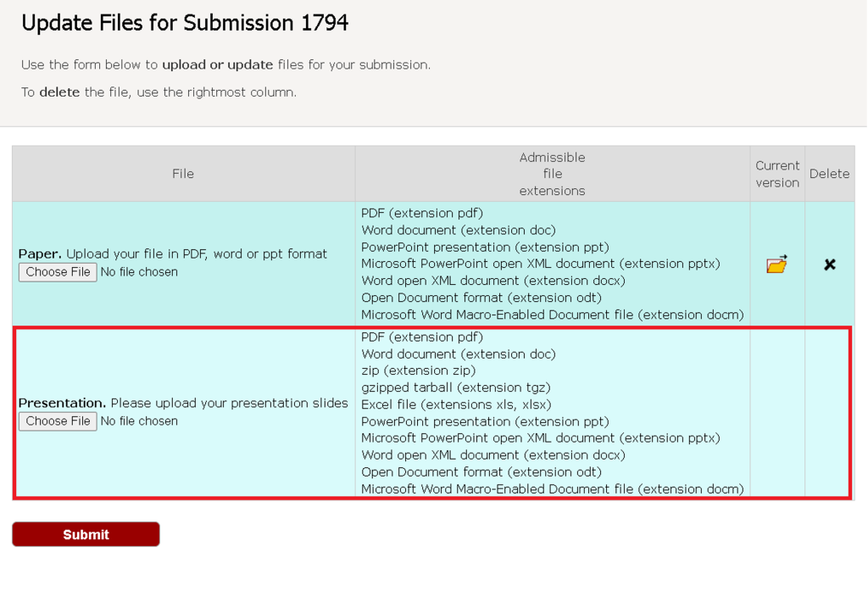Image resolution: width=868 pixels, height=591 pixels.
Task: Click the "Current version" column header
Action: [776, 174]
